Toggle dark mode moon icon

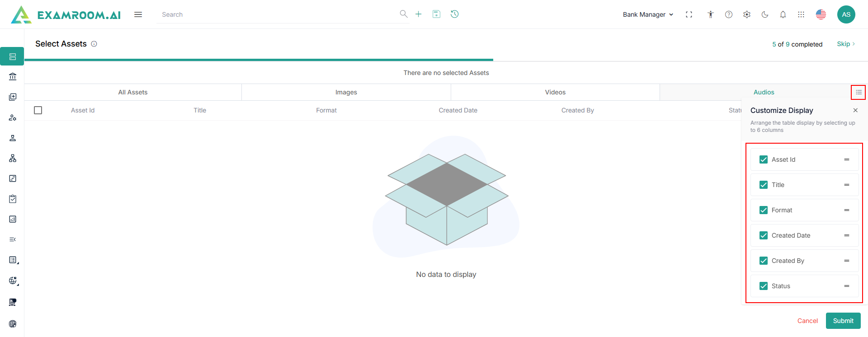click(765, 14)
